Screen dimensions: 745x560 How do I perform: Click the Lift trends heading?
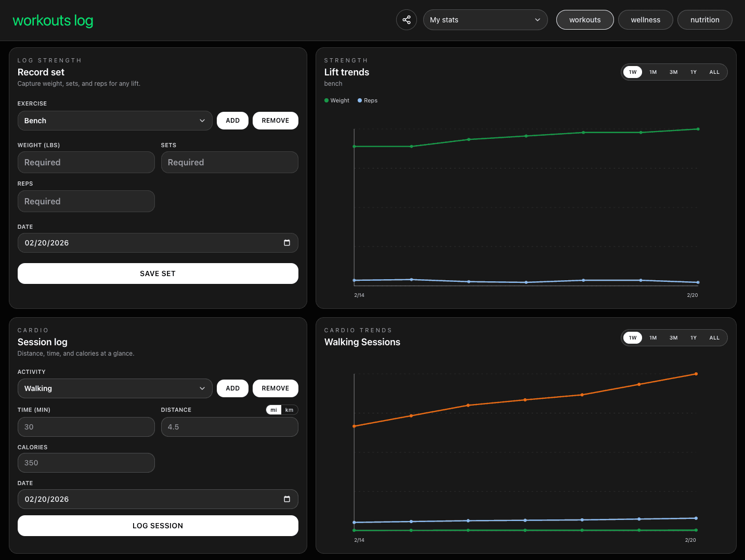click(x=347, y=72)
